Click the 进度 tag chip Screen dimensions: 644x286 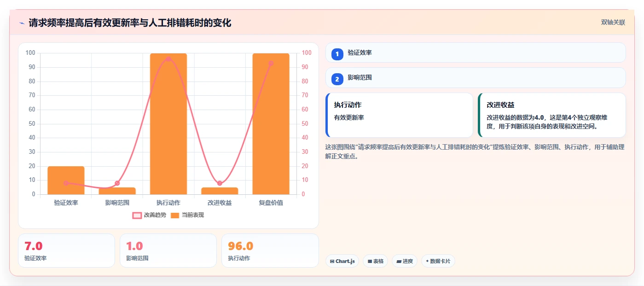tap(405, 261)
